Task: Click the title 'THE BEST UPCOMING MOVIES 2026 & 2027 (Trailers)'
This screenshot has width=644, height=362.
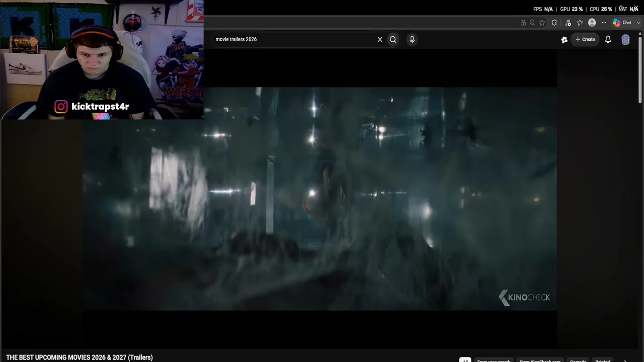Action: (x=79, y=357)
